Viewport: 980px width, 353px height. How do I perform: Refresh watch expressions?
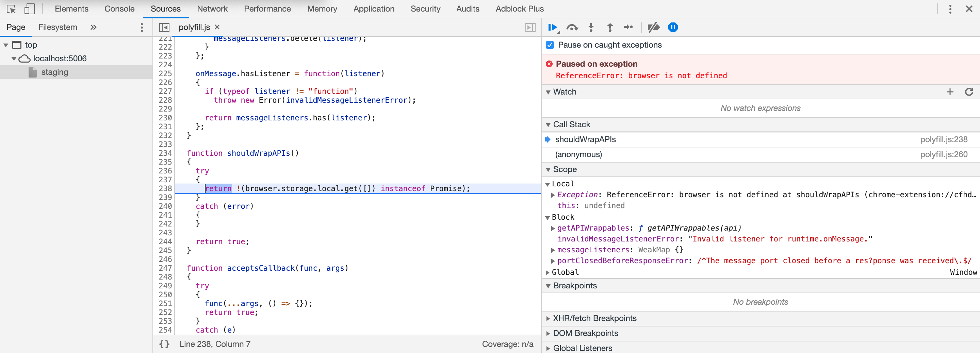(968, 92)
